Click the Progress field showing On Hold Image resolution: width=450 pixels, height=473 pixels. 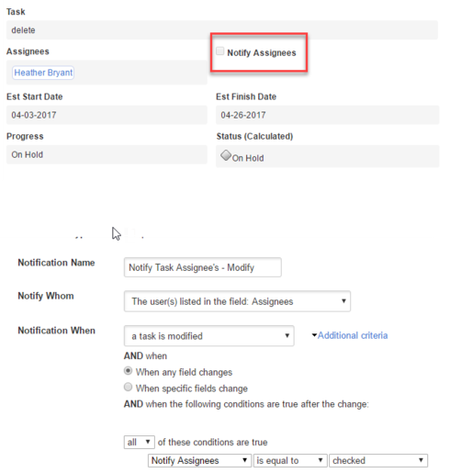click(x=107, y=154)
